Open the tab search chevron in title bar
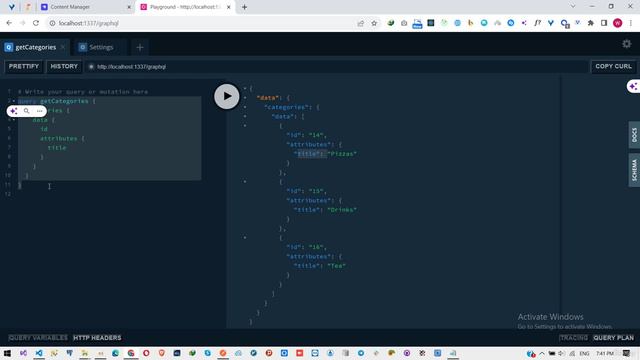Viewport: 640px width, 360px height. 573,7
